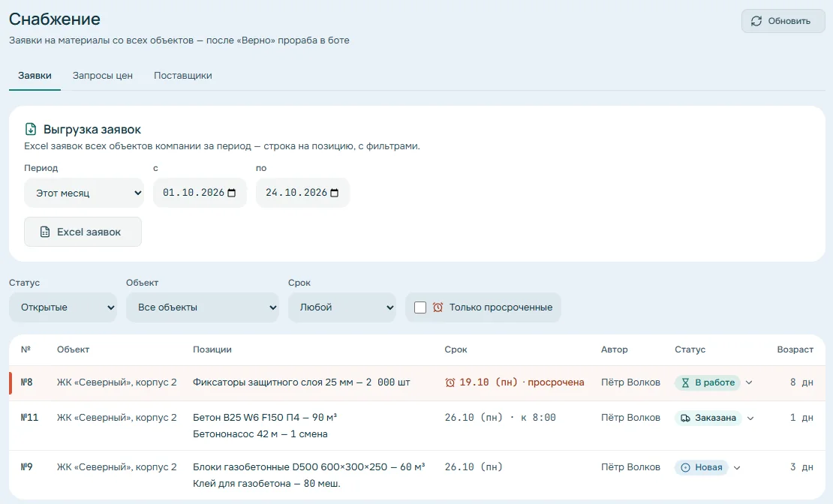The height and width of the screenshot is (504, 833).
Task: Click the Новая status badge
Action: (701, 468)
